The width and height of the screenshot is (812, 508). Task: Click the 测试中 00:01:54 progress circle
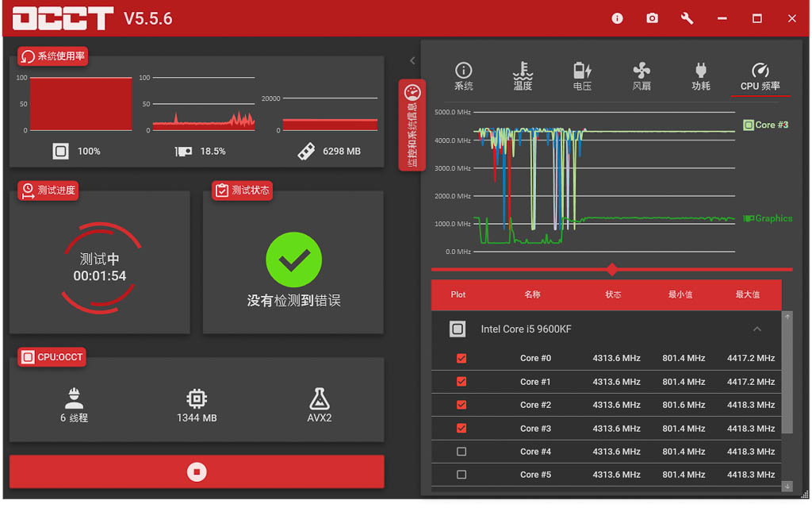(100, 268)
